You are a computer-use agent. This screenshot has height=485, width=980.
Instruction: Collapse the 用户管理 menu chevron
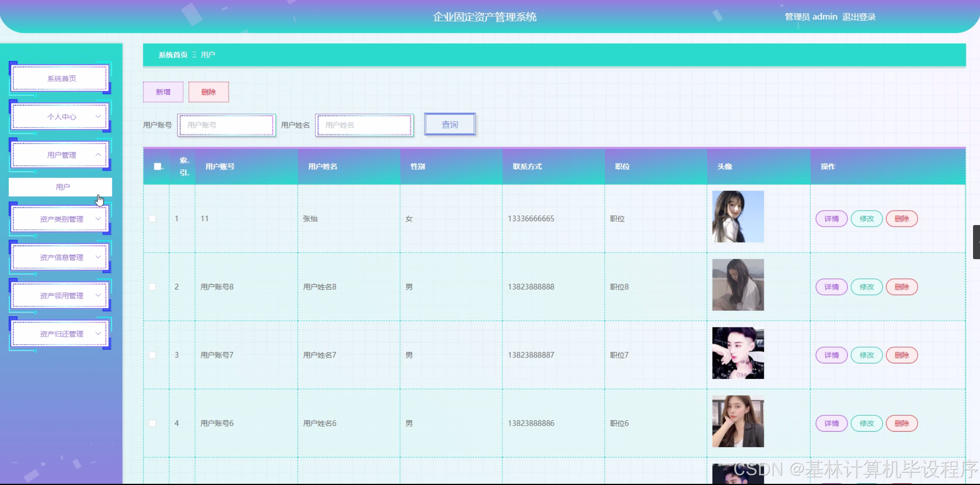click(98, 155)
